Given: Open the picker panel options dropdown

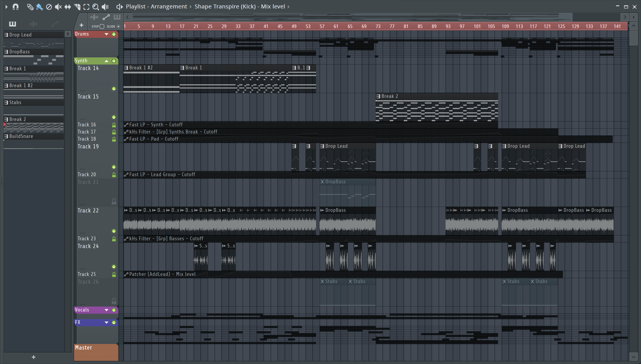Looking at the screenshot, I should click(68, 34).
